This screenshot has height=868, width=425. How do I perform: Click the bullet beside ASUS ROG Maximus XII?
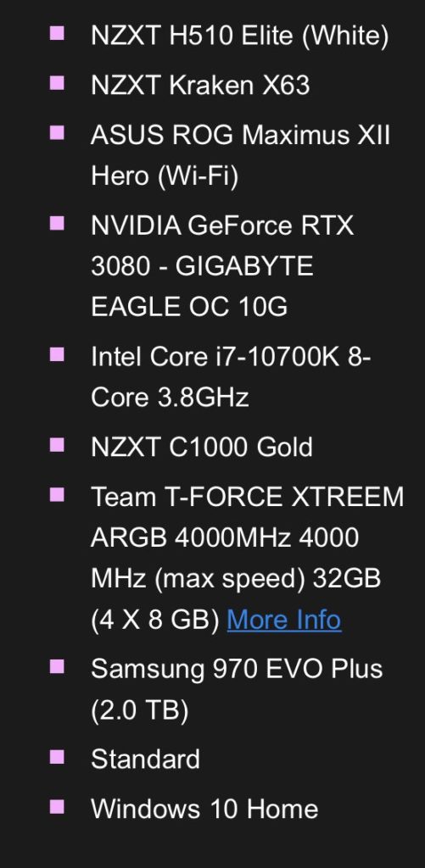[x=57, y=133]
